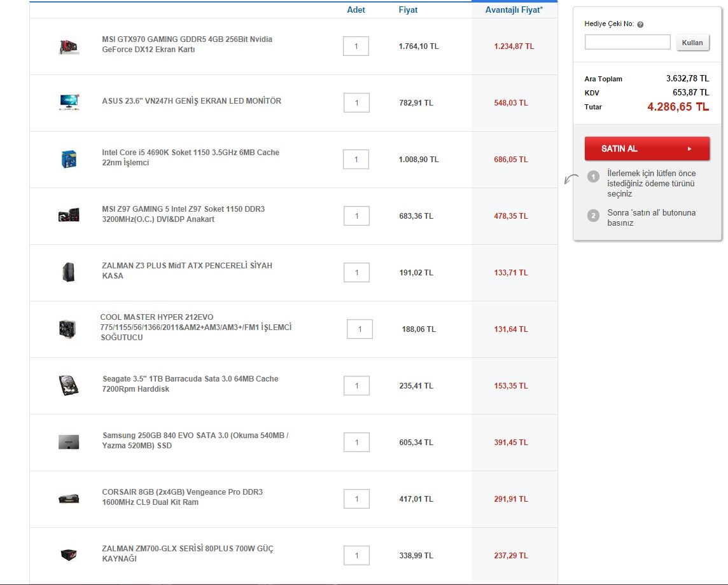Image resolution: width=728 pixels, height=585 pixels.
Task: Click the Seagate Barracuda harddisk thumbnail
Action: (x=69, y=385)
